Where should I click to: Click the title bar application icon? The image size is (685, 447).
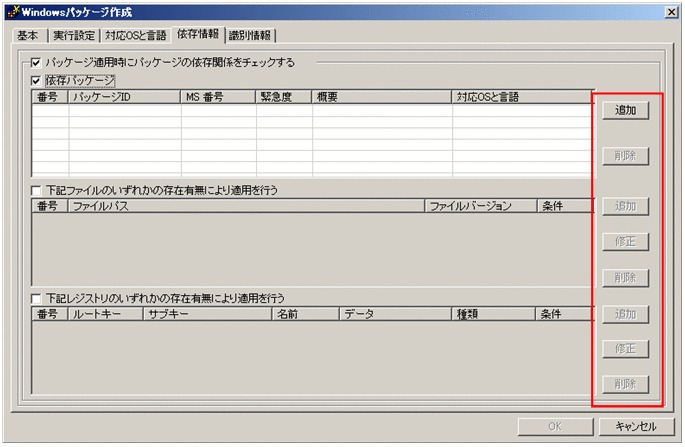(x=14, y=12)
